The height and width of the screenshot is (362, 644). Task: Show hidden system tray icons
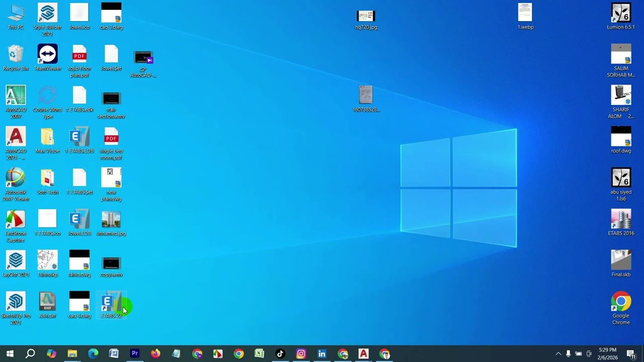pos(558,354)
